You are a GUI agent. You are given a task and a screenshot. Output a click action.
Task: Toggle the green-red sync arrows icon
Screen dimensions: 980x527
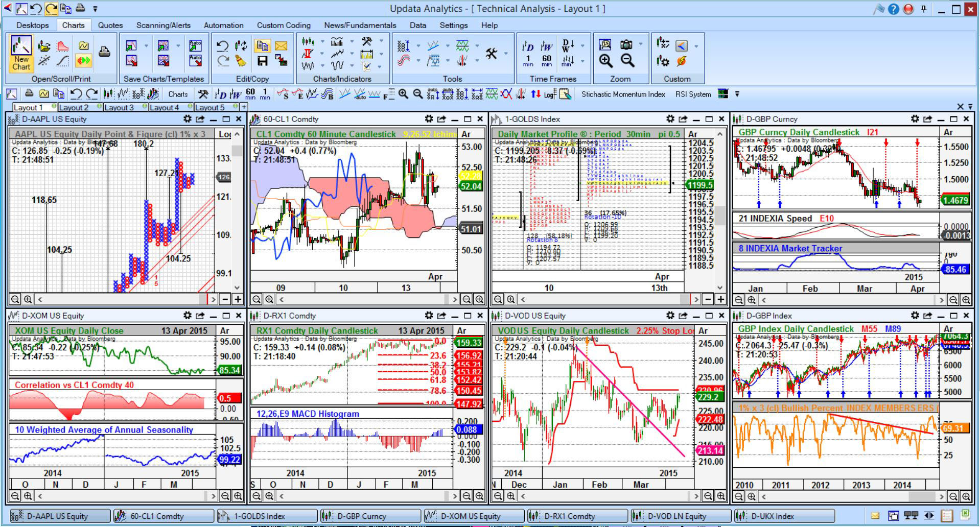point(83,61)
